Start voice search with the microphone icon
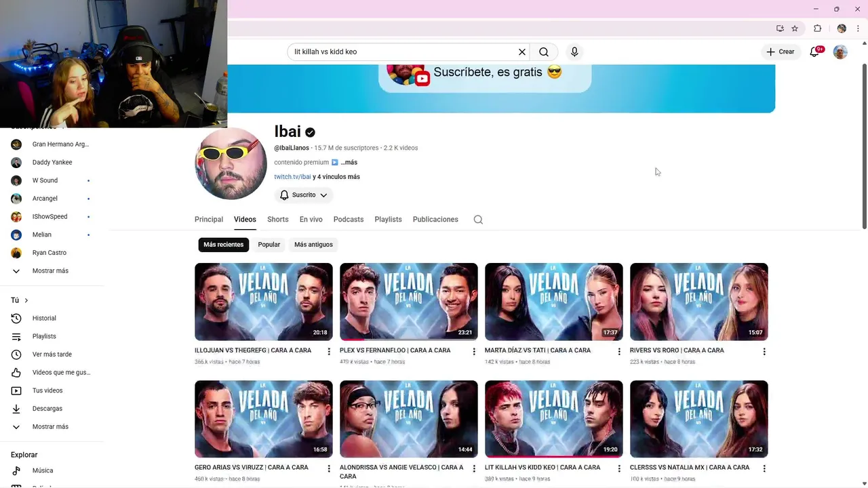The height and width of the screenshot is (488, 868). [574, 52]
